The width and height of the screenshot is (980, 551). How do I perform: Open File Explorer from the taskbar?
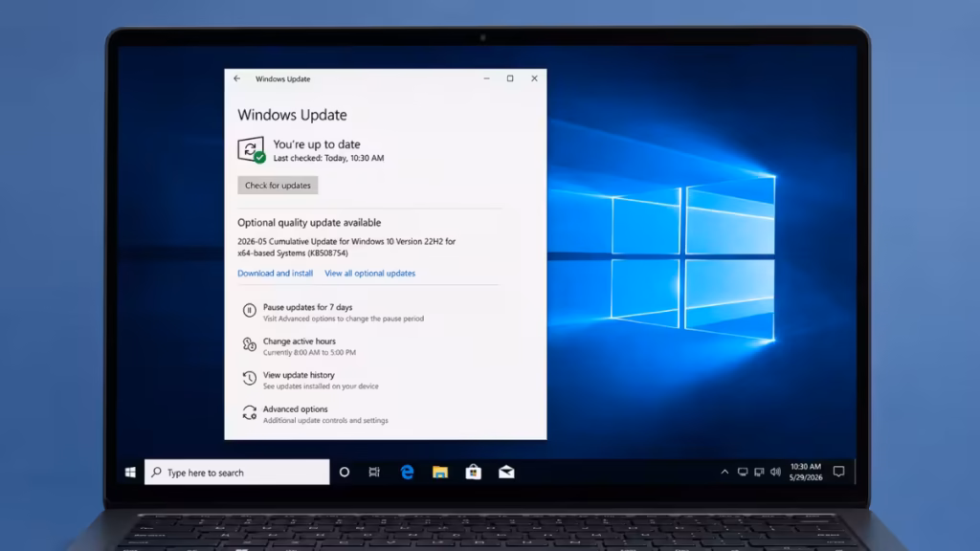440,473
